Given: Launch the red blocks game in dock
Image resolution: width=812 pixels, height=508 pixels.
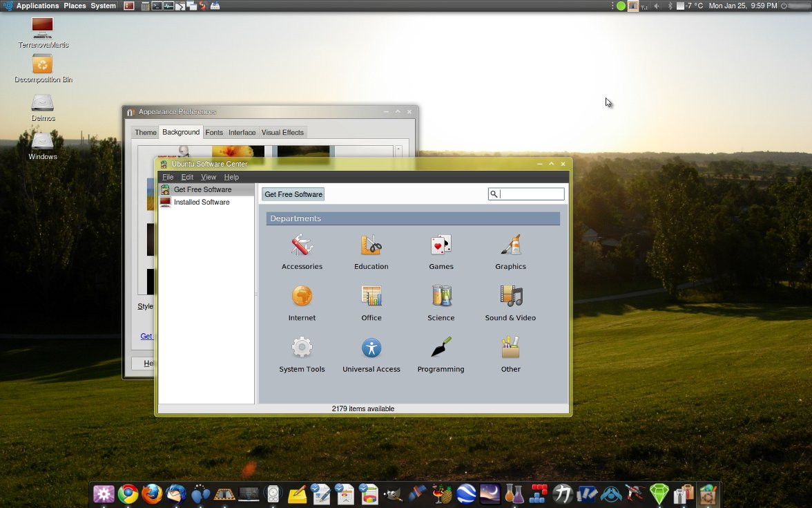Looking at the screenshot, I should tap(538, 494).
